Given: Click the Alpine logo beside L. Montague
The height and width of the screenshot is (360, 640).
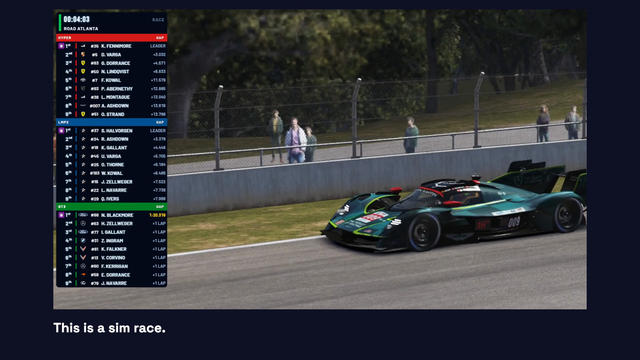Looking at the screenshot, I should click(x=83, y=97).
